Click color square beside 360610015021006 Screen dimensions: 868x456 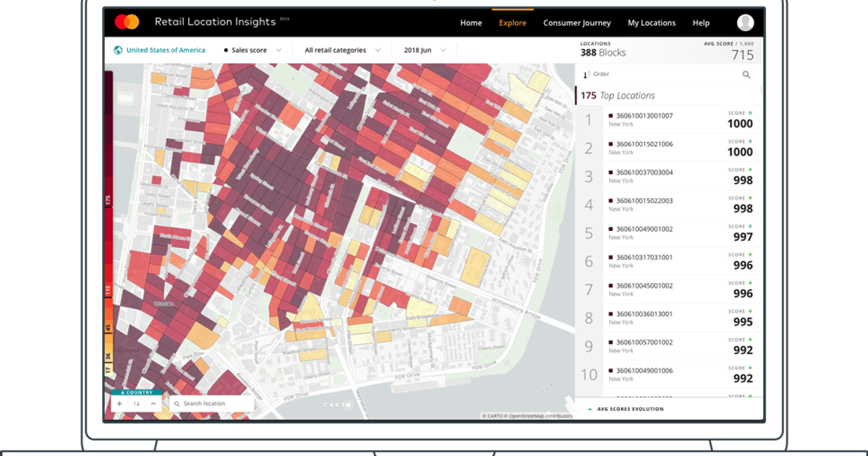[x=610, y=144]
